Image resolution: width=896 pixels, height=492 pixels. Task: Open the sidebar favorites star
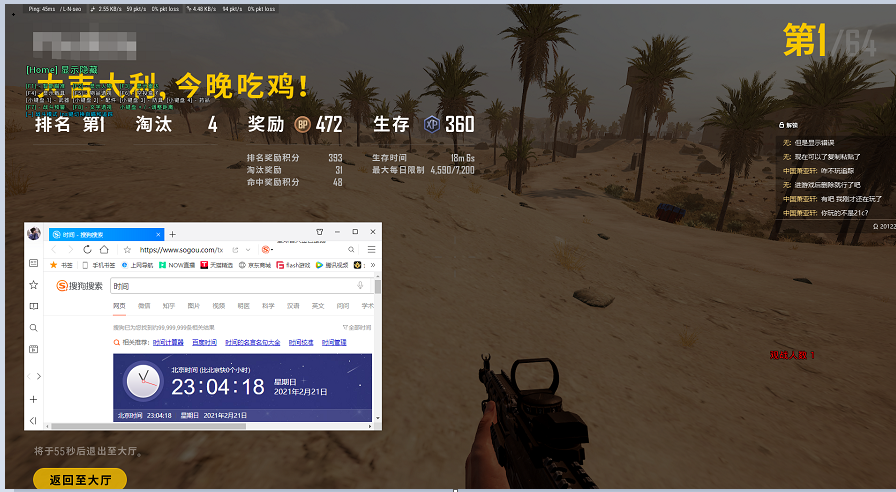(34, 285)
